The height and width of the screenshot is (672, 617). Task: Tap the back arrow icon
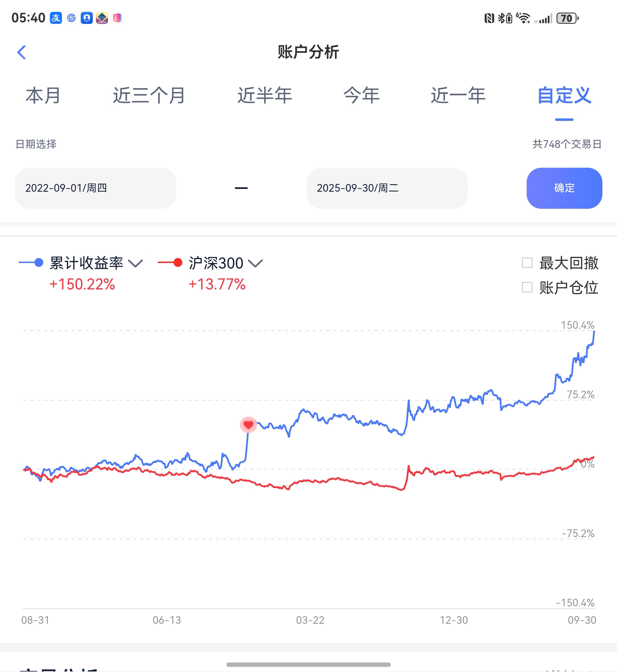coord(22,52)
